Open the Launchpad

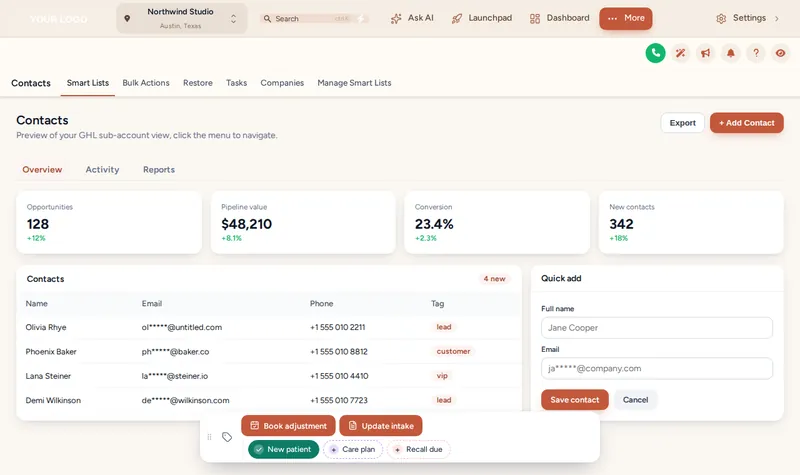pos(482,18)
